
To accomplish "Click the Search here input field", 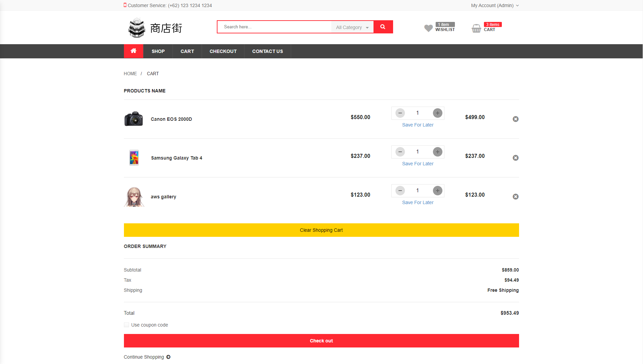I will (x=275, y=27).
